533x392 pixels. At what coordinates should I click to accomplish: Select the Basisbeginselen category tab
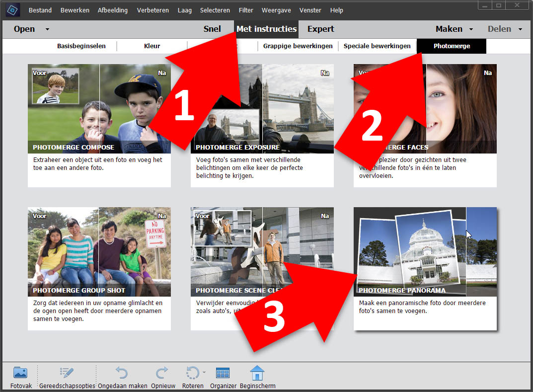tap(81, 46)
